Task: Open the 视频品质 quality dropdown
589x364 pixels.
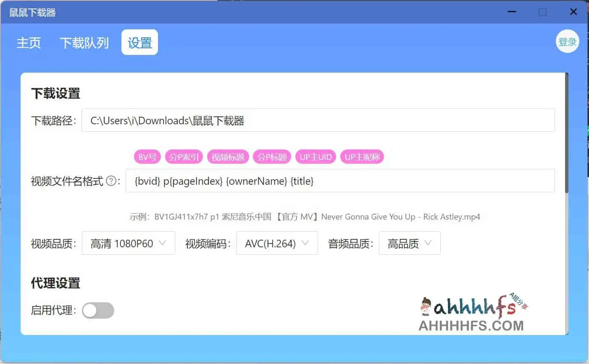Action: tap(128, 243)
